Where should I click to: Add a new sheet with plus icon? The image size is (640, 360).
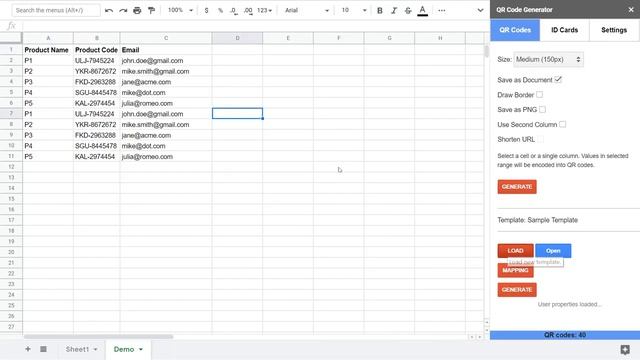coord(28,349)
